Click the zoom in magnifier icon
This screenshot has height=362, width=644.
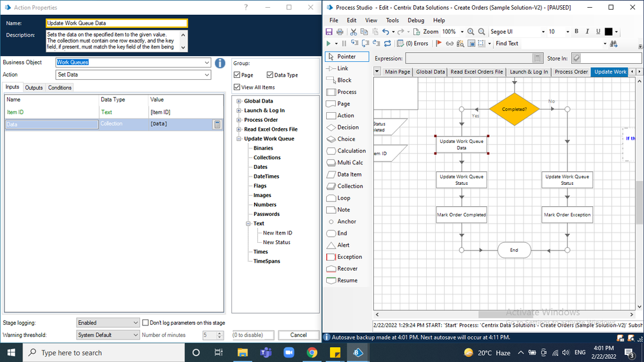pyautogui.click(x=471, y=32)
